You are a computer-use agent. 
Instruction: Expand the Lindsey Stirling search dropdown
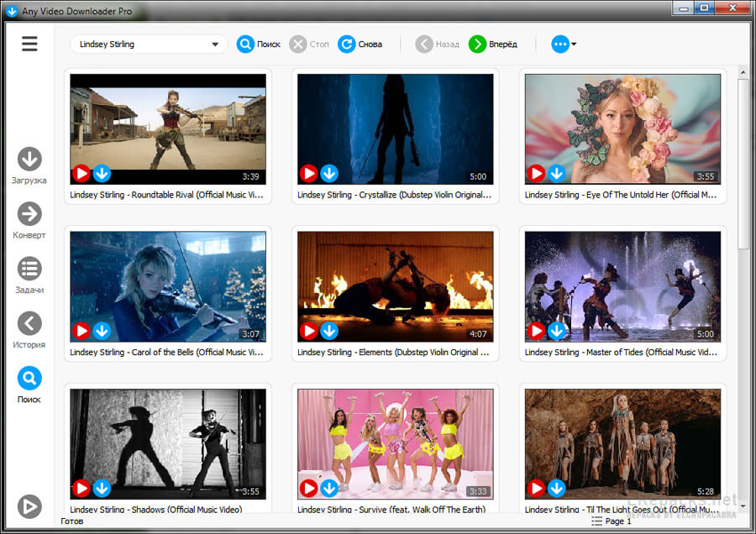pyautogui.click(x=217, y=44)
